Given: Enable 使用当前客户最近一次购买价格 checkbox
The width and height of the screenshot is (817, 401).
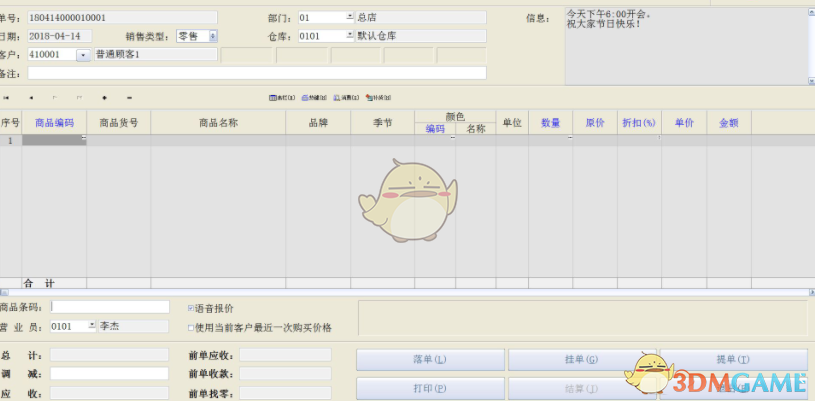Looking at the screenshot, I should [x=191, y=328].
